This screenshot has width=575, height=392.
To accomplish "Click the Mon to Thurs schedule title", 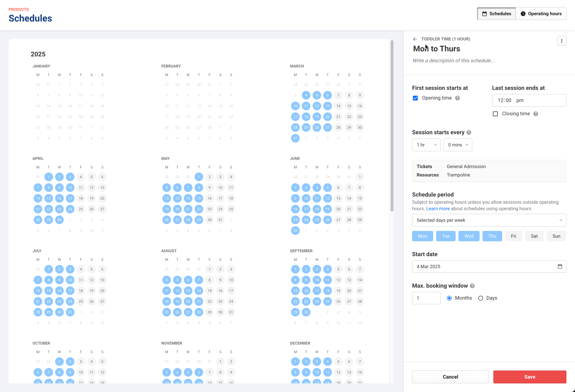I will [436, 49].
